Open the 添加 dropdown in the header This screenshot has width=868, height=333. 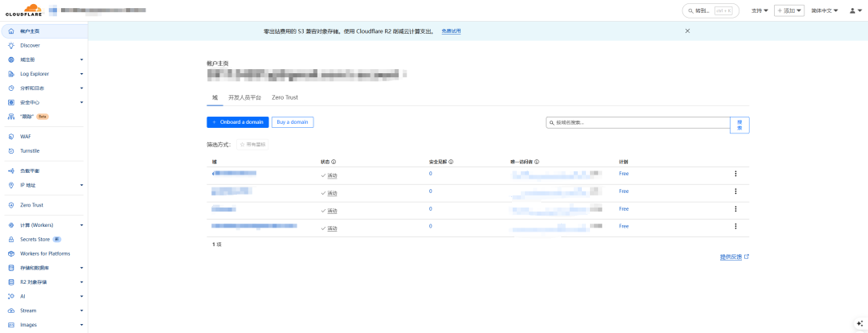pyautogui.click(x=788, y=11)
